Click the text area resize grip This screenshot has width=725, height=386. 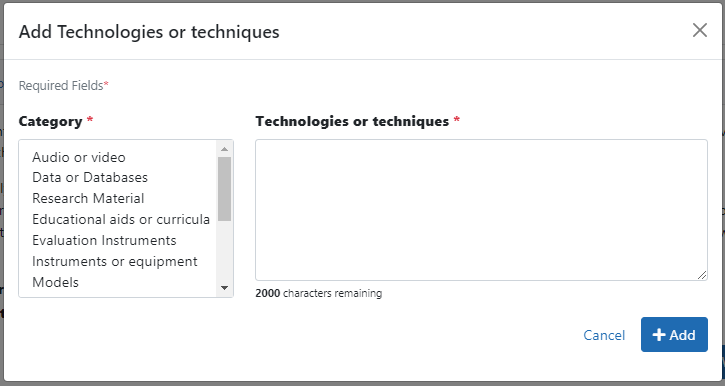pyautogui.click(x=702, y=275)
